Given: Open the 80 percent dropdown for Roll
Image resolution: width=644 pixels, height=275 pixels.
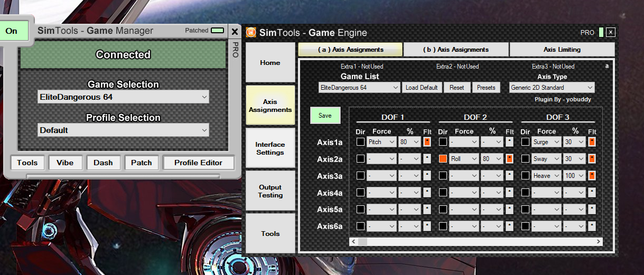Looking at the screenshot, I should click(492, 159).
